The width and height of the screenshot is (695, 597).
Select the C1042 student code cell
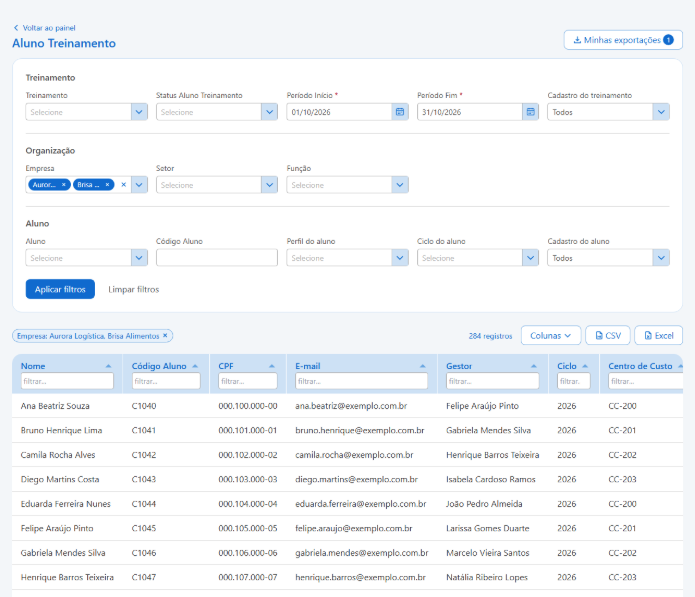[x=144, y=455]
